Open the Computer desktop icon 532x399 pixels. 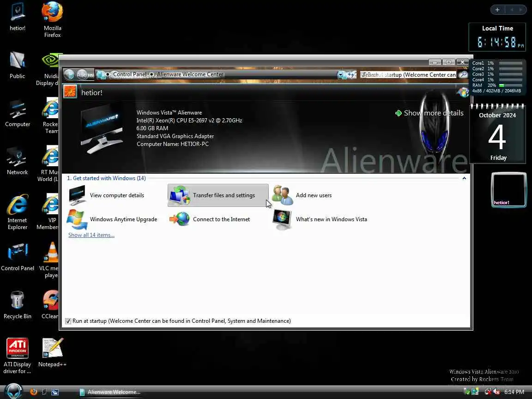[17, 113]
